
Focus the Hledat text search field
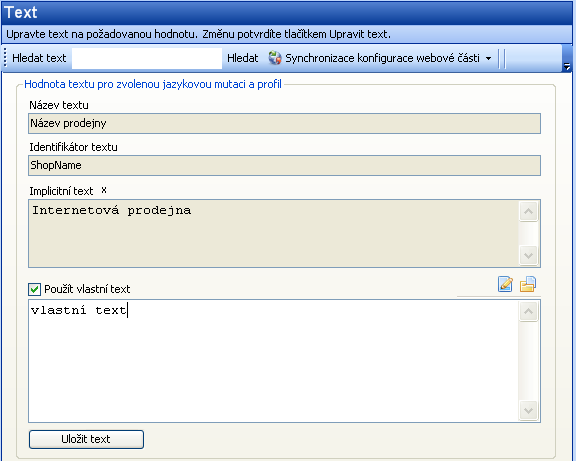coord(147,58)
